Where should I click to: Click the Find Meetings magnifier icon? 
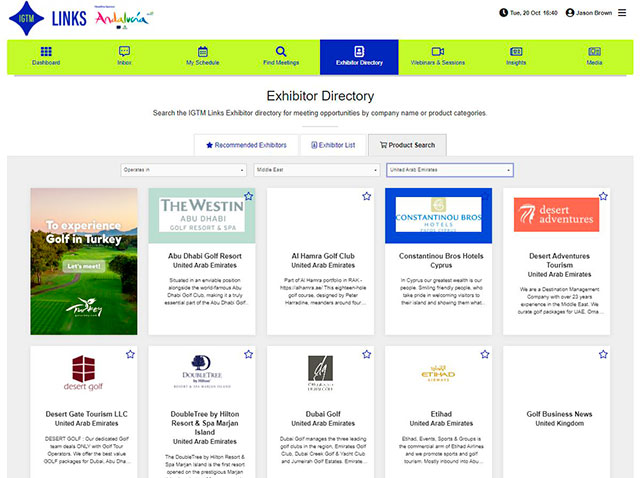pyautogui.click(x=281, y=51)
